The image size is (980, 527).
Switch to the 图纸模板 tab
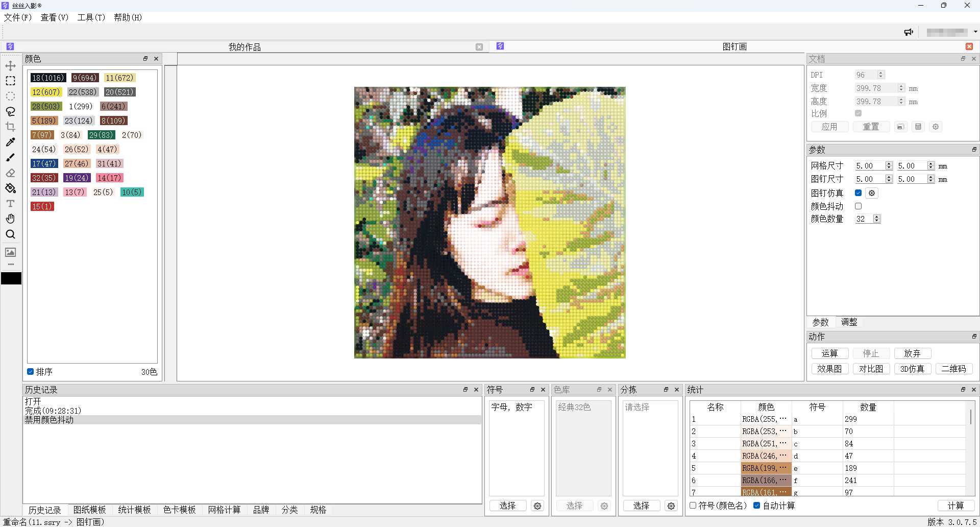point(89,510)
